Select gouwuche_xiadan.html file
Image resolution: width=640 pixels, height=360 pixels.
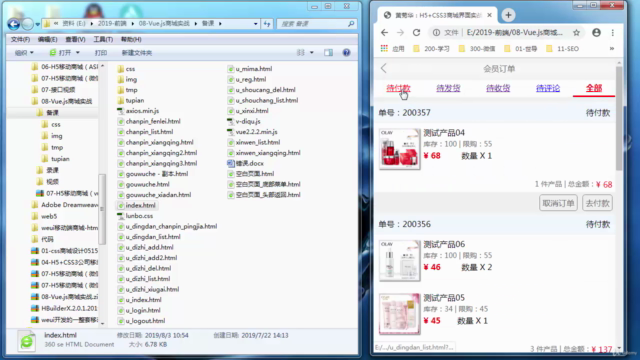point(154,195)
